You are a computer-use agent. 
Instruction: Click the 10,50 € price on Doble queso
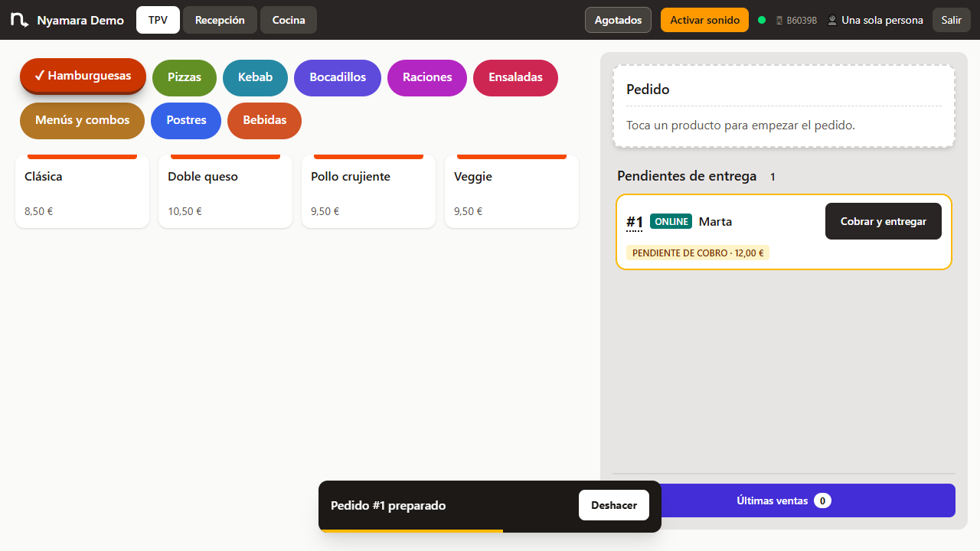pos(185,211)
